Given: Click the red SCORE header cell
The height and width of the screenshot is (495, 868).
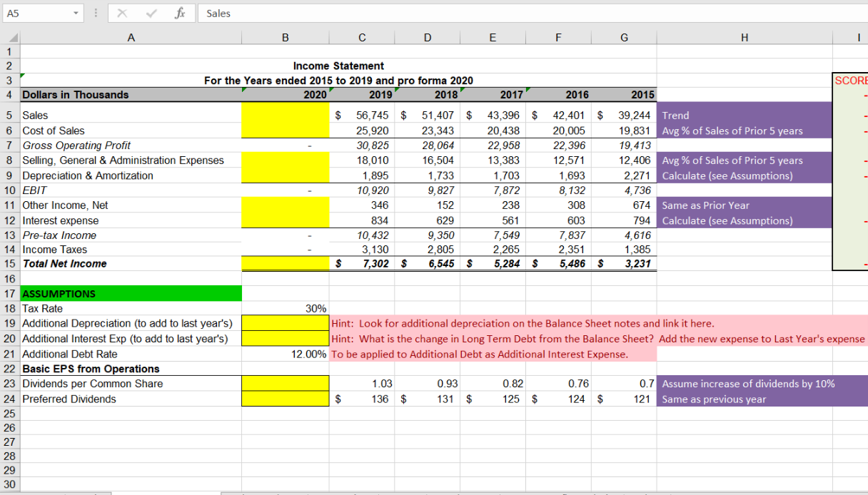Looking at the screenshot, I should coord(854,81).
